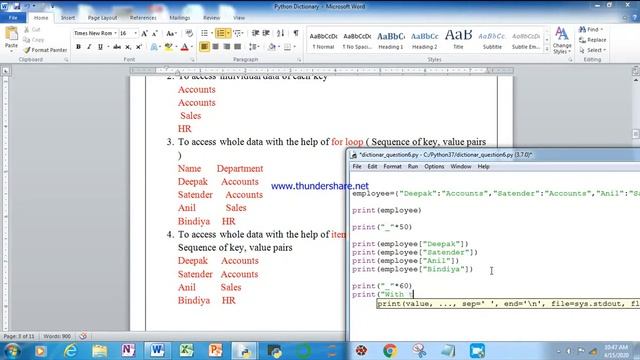
Task: Open the font size dropdown
Action: click(136, 33)
